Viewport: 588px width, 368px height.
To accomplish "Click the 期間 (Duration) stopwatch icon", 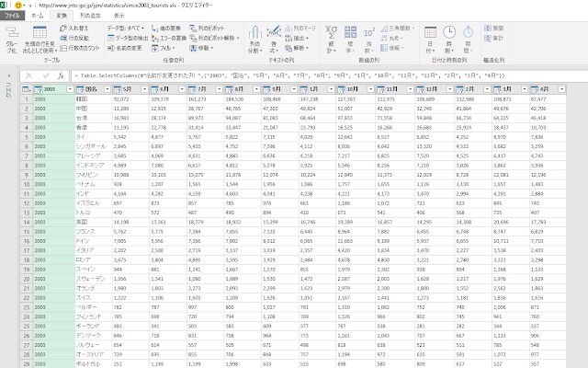I will pyautogui.click(x=468, y=32).
